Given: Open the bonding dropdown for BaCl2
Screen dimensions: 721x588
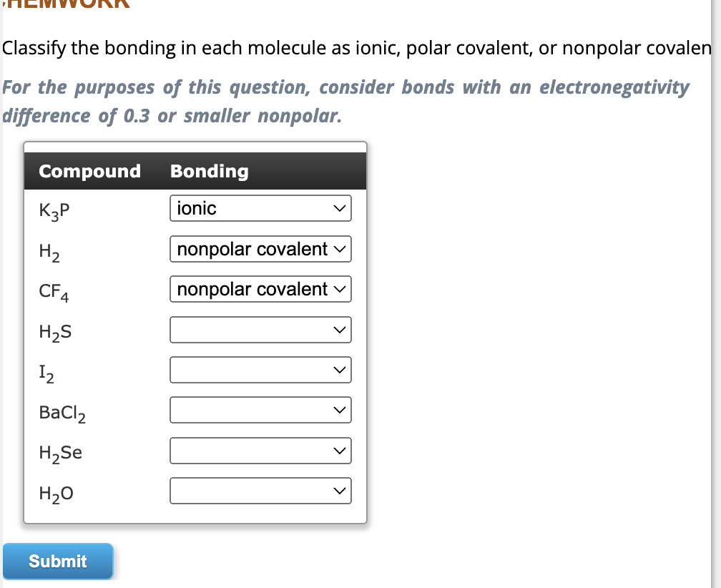Looking at the screenshot, I should [x=260, y=410].
